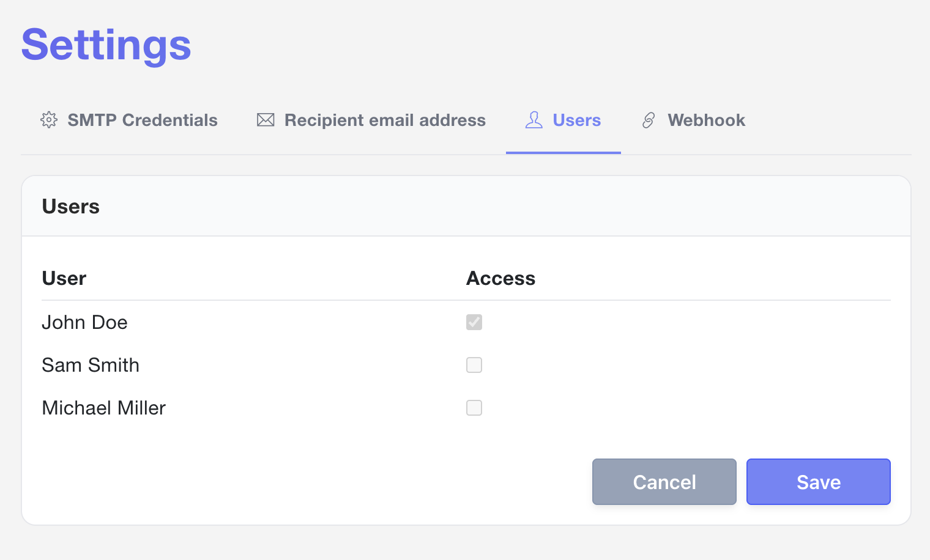Viewport: 930px width, 560px height.
Task: Click the Settings page heading
Action: pos(105,45)
